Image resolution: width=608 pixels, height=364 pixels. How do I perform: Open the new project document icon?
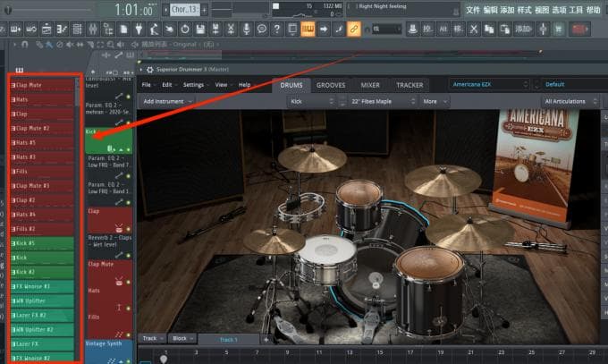click(x=123, y=30)
